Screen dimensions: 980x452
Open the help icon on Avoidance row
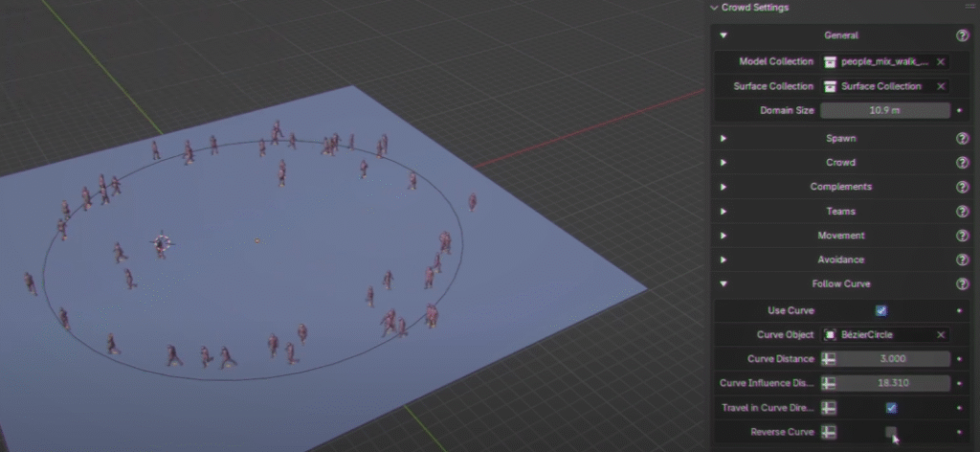(962, 260)
